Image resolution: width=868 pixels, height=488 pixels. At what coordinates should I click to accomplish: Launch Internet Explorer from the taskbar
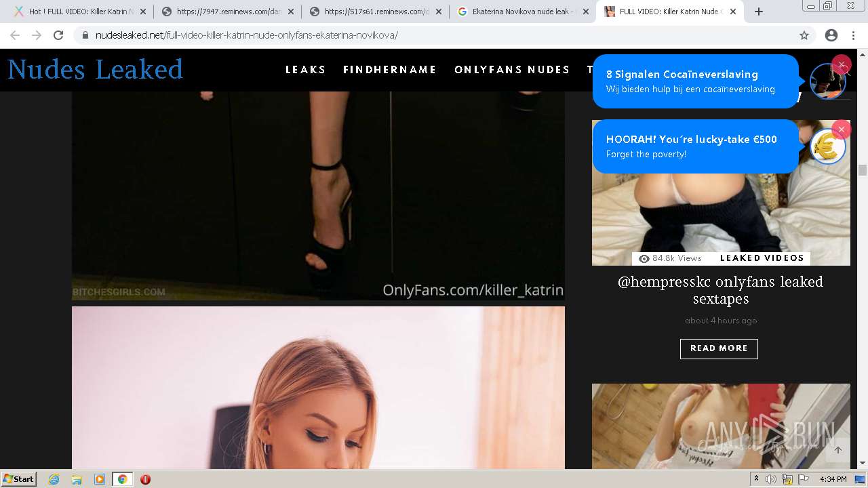click(54, 479)
